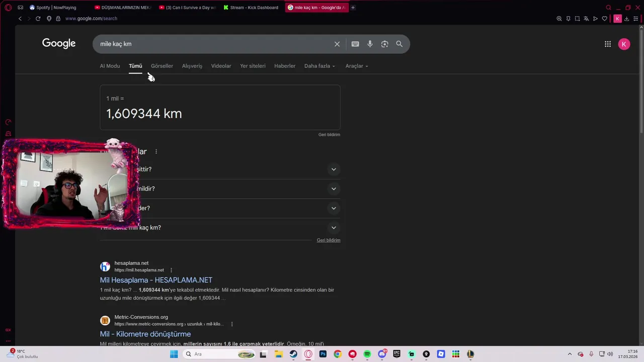644x362 pixels.
Task: Open more options for hesaplama.net result
Action: coord(171,270)
